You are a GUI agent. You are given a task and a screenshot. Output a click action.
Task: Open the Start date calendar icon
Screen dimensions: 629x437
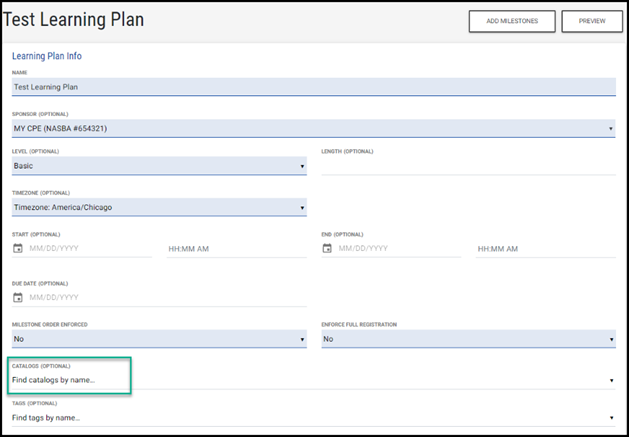18,248
